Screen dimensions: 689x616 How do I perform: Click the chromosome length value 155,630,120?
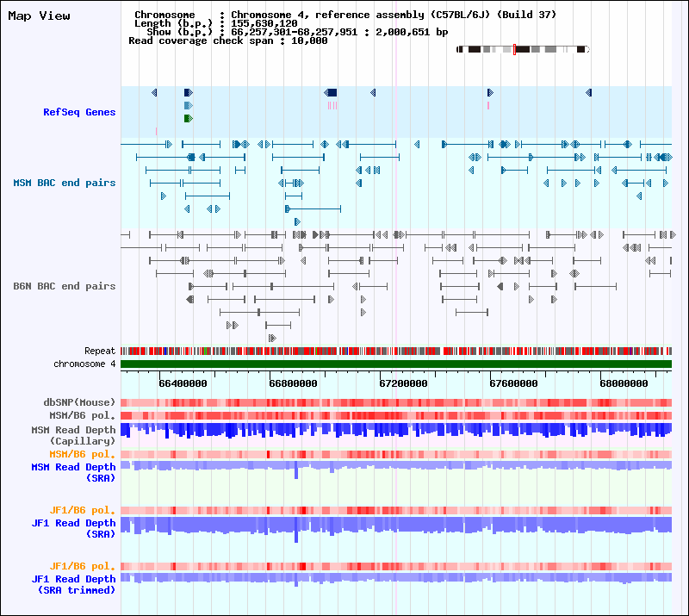(x=264, y=23)
